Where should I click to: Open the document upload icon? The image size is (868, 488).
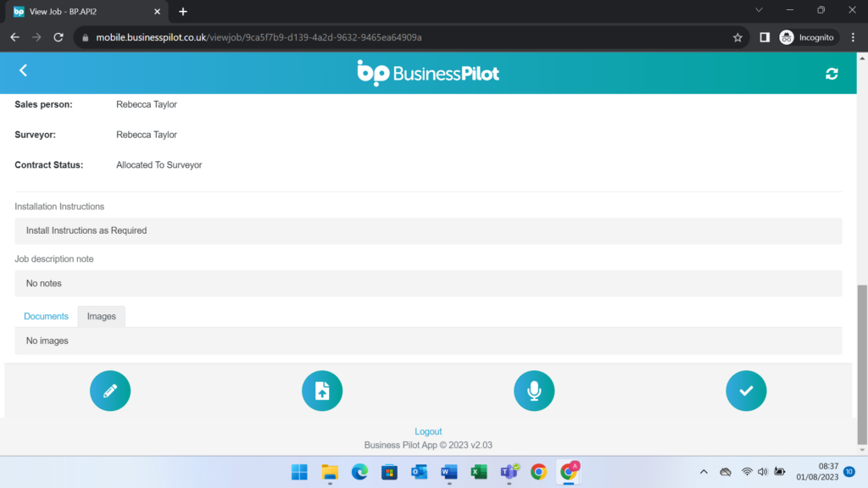click(322, 391)
